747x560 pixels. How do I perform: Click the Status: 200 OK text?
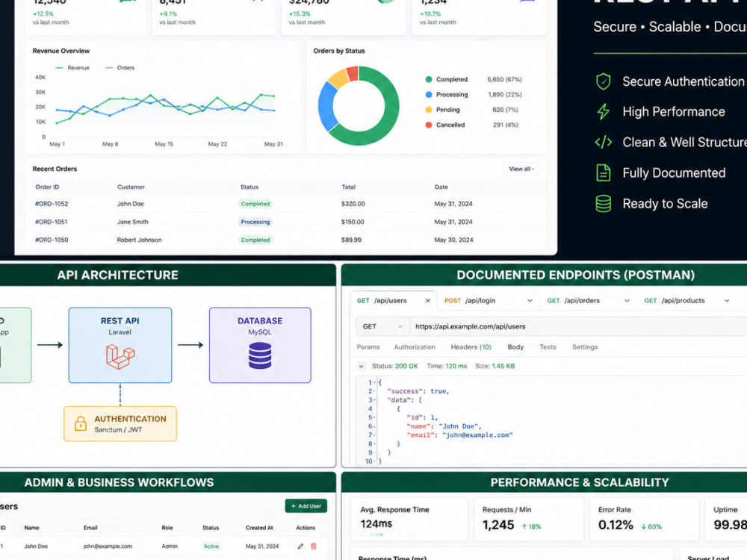pos(394,366)
